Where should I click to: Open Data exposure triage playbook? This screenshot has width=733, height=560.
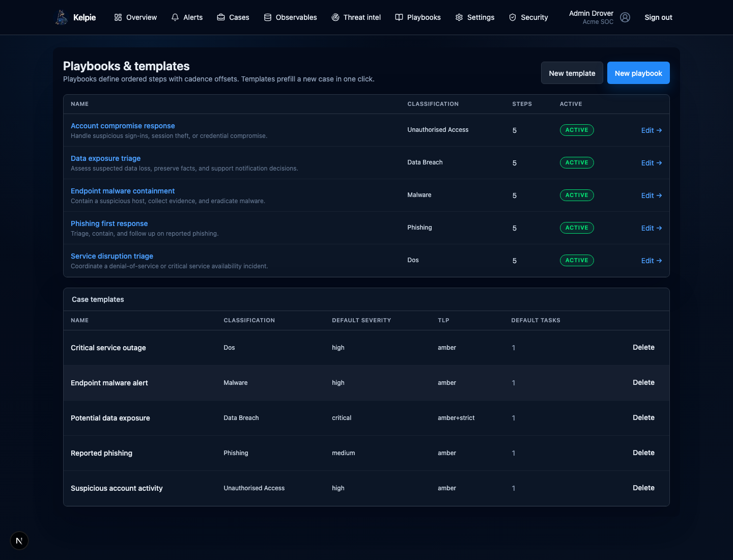[105, 158]
